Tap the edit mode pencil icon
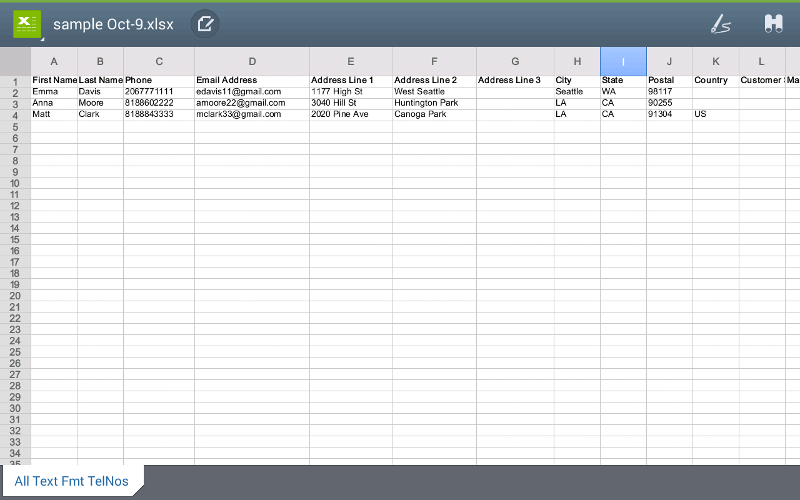This screenshot has width=800, height=500. (x=205, y=23)
